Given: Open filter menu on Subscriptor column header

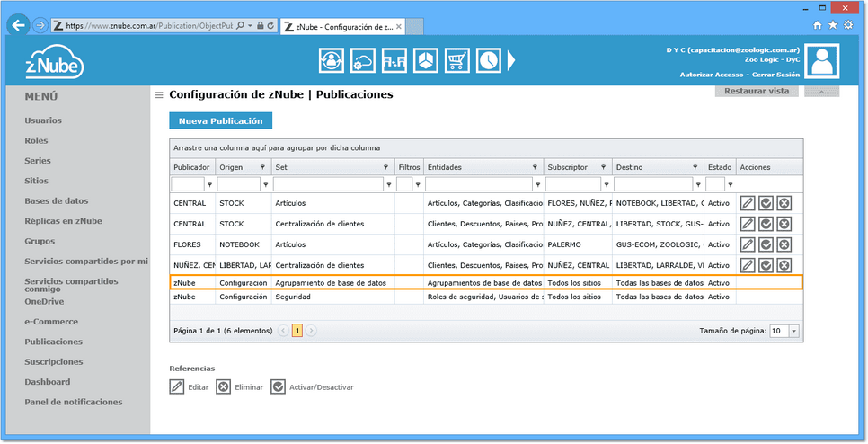Looking at the screenshot, I should click(604, 167).
